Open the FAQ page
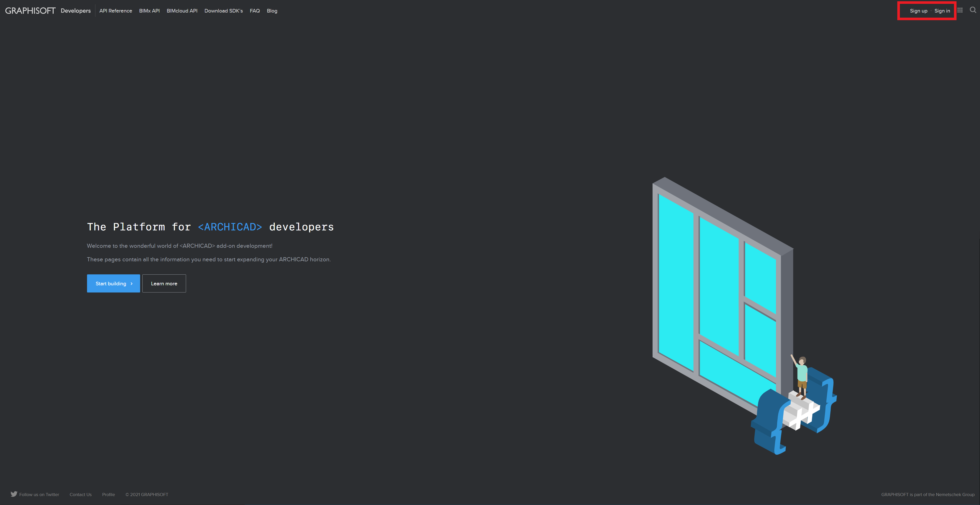Viewport: 980px width, 505px height. point(254,11)
